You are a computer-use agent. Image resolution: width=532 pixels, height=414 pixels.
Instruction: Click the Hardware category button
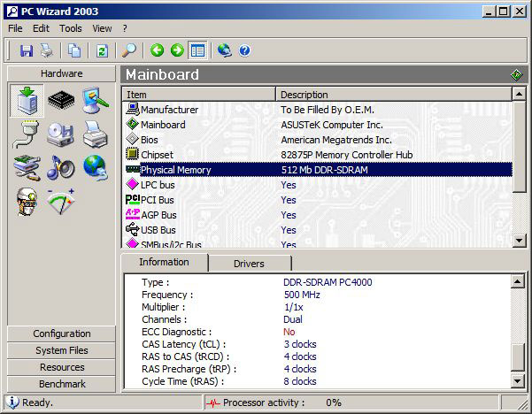point(61,73)
